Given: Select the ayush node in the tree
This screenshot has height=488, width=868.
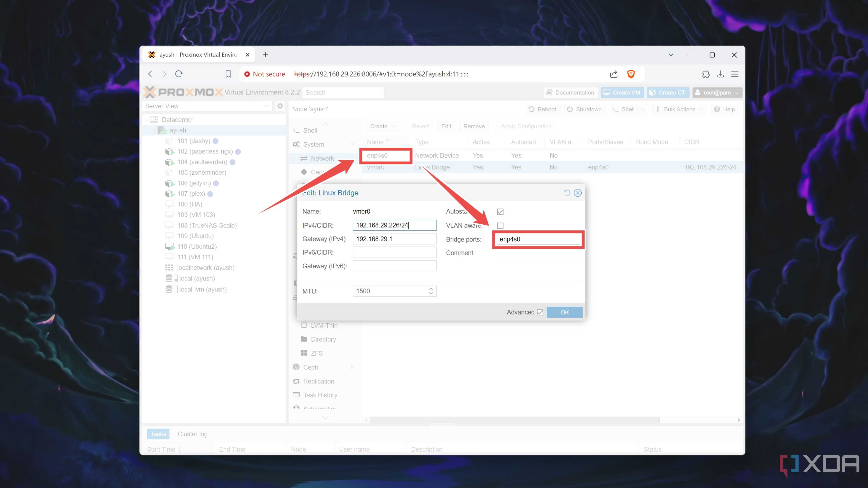Looking at the screenshot, I should (178, 130).
